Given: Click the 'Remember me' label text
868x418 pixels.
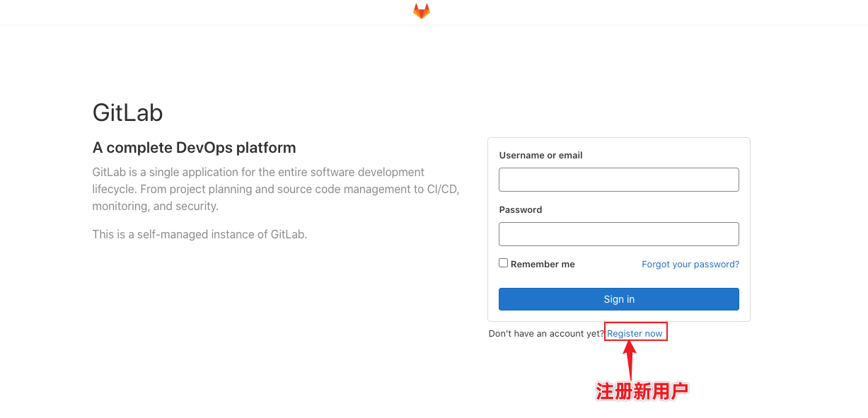Looking at the screenshot, I should tap(543, 264).
